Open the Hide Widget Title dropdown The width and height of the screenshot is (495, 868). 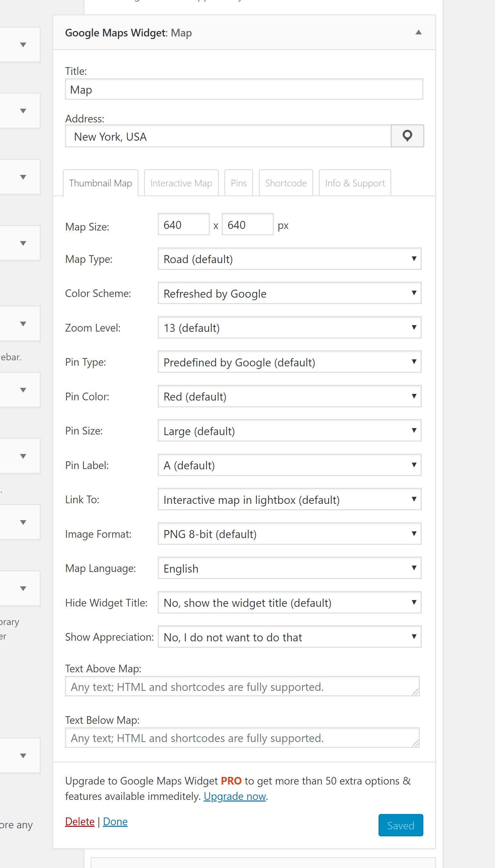290,603
